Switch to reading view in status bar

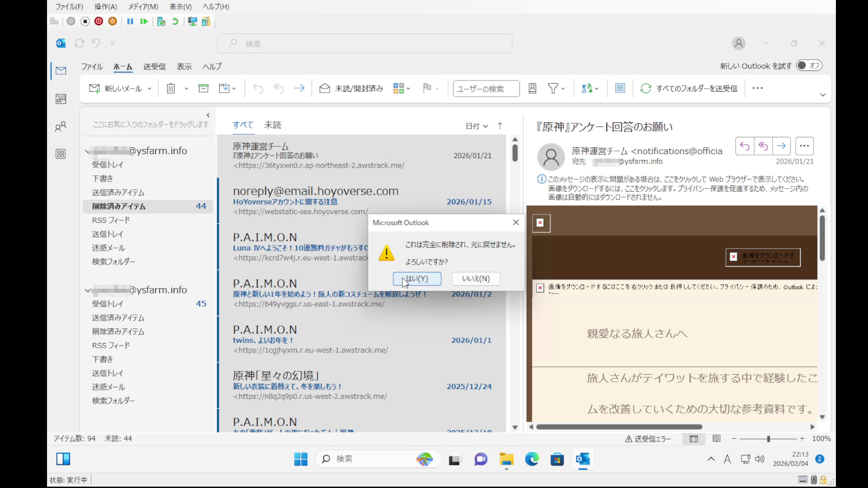717,439
